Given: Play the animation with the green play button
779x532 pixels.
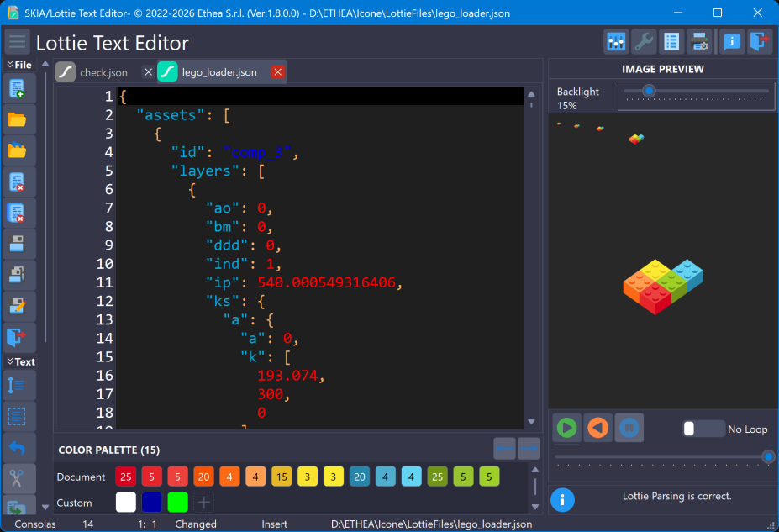Looking at the screenshot, I should point(567,428).
